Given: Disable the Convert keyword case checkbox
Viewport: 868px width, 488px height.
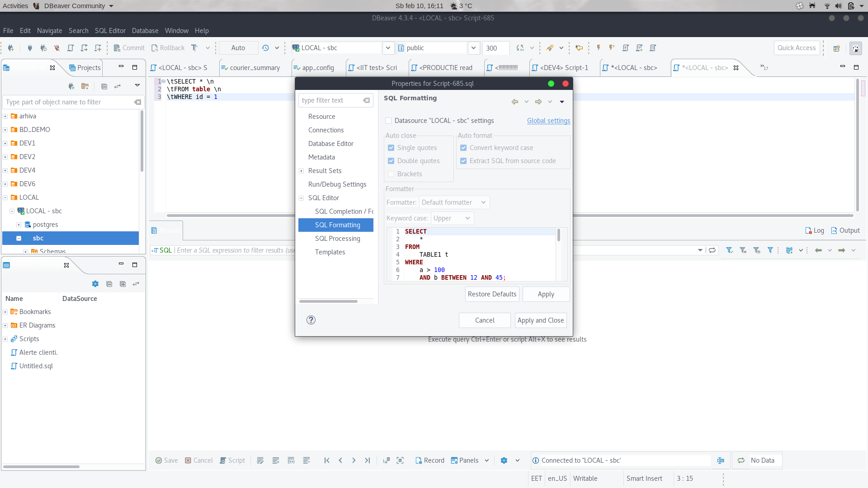Looking at the screenshot, I should tap(464, 147).
